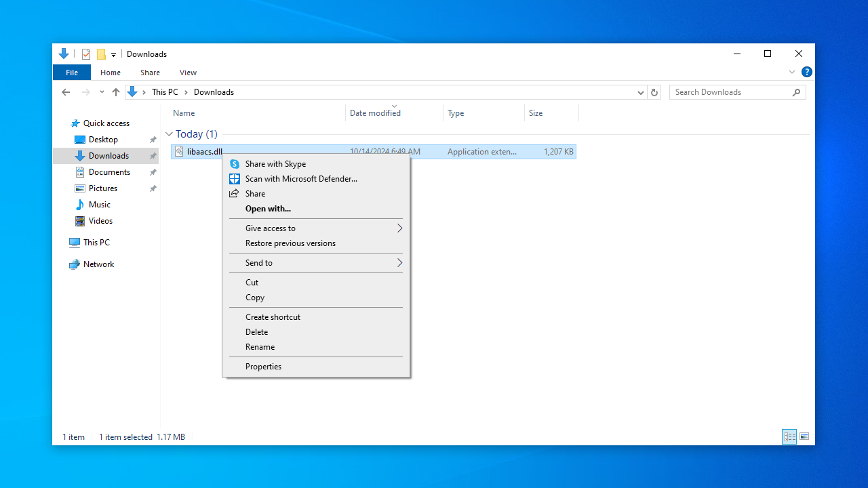Click into the Search Downloads field
Viewport: 868px width, 488px height.
731,92
